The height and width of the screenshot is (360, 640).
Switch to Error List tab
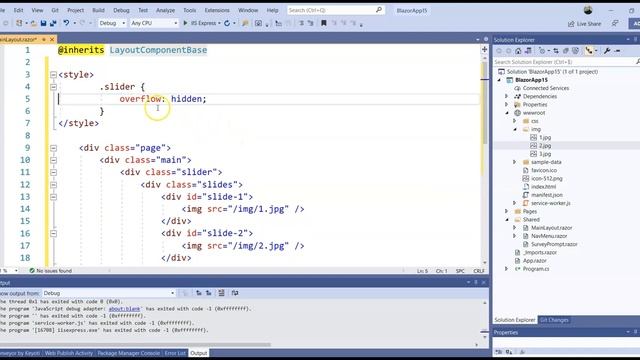[x=176, y=353]
